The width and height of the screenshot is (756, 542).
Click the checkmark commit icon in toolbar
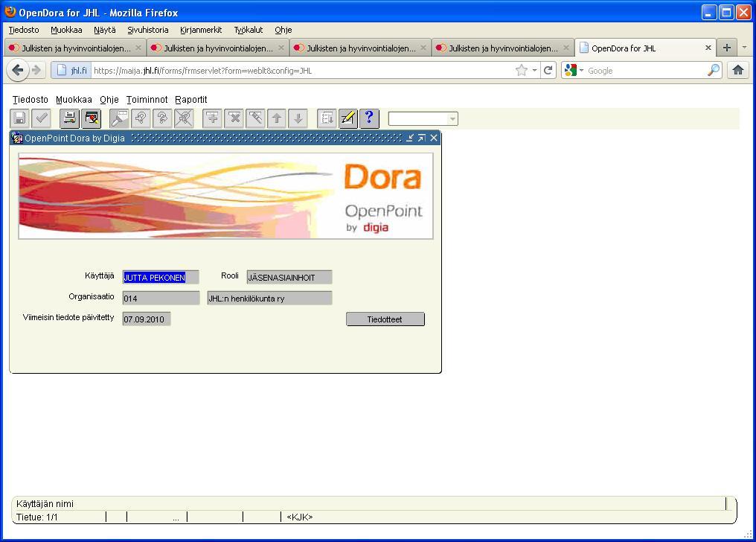[41, 118]
